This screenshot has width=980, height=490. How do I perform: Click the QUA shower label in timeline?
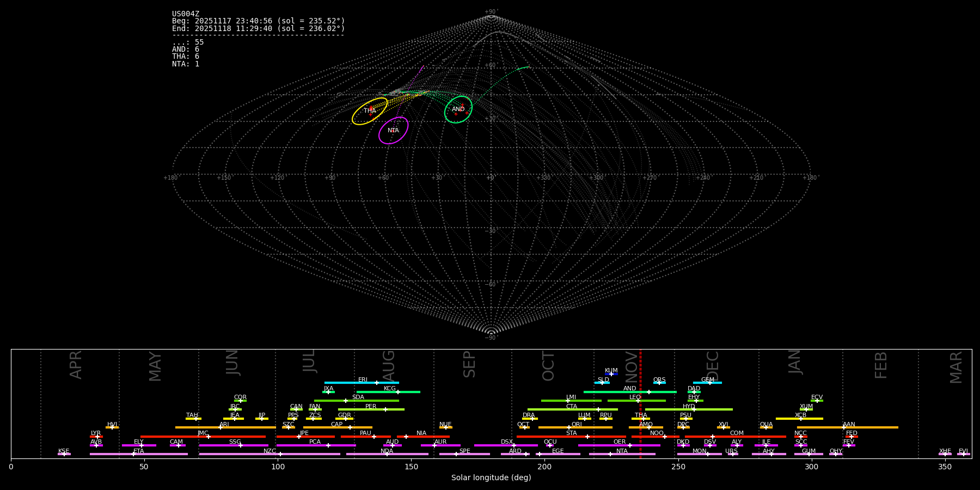point(766,425)
